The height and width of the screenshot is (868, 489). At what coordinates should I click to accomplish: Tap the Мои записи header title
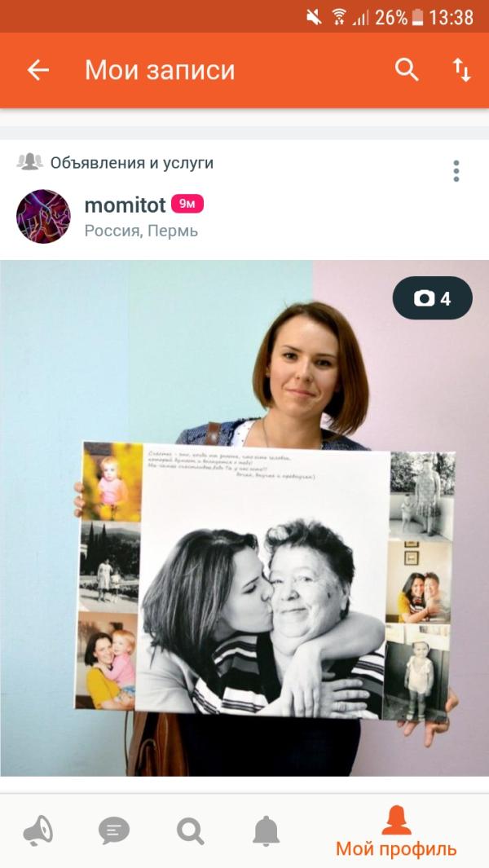(x=160, y=70)
